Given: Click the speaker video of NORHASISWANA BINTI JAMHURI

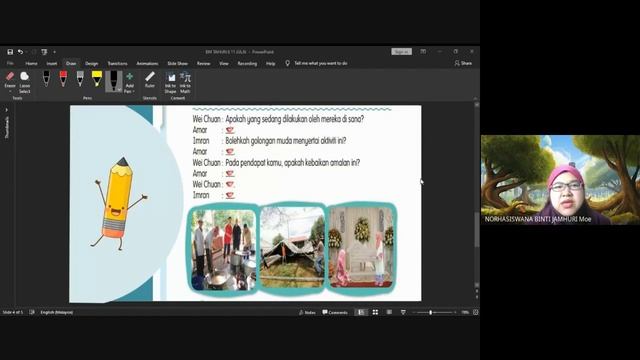Looking at the screenshot, I should (x=560, y=180).
